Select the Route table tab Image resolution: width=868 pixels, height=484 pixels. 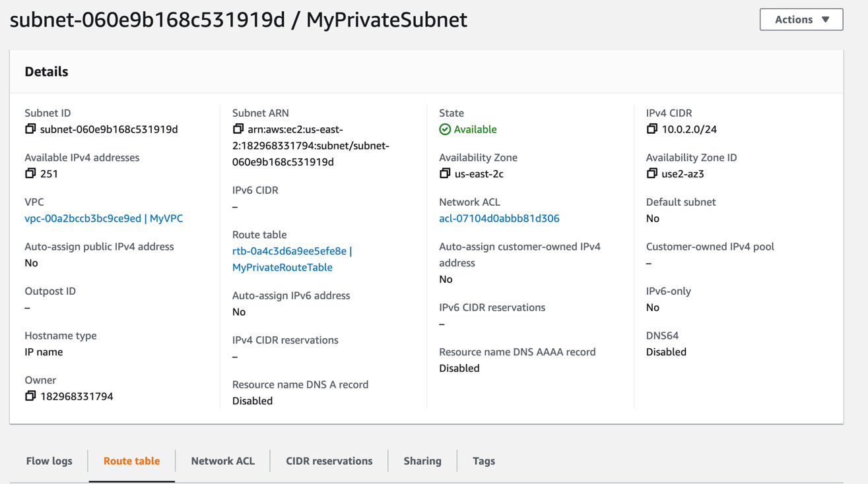(x=131, y=461)
